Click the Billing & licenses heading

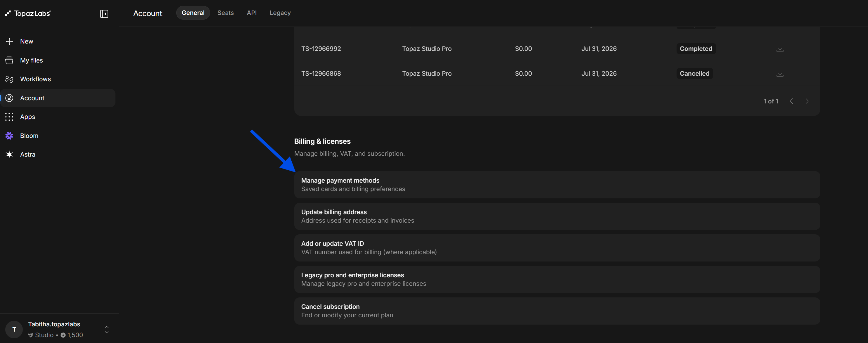click(322, 141)
